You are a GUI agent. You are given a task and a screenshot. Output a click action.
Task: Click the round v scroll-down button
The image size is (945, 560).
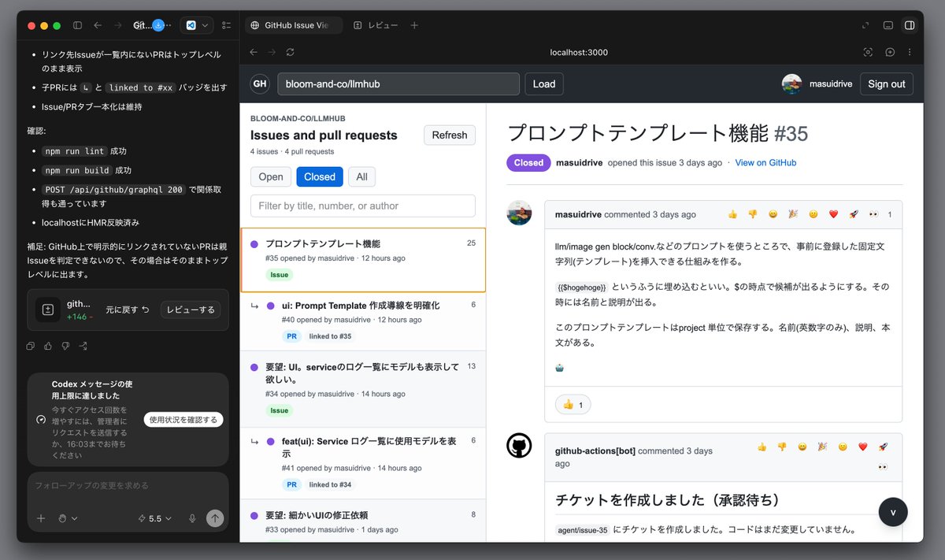(x=893, y=512)
